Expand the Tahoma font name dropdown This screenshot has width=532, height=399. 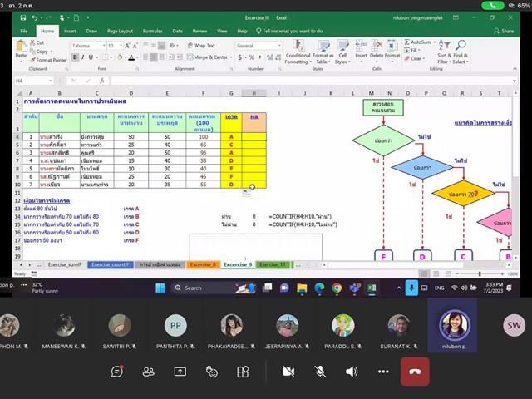pos(104,46)
